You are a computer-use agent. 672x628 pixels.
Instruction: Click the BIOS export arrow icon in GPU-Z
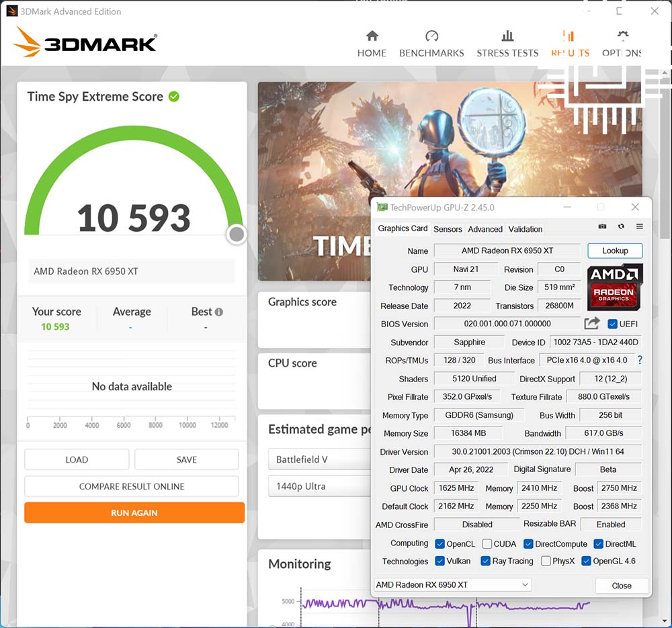coord(592,324)
